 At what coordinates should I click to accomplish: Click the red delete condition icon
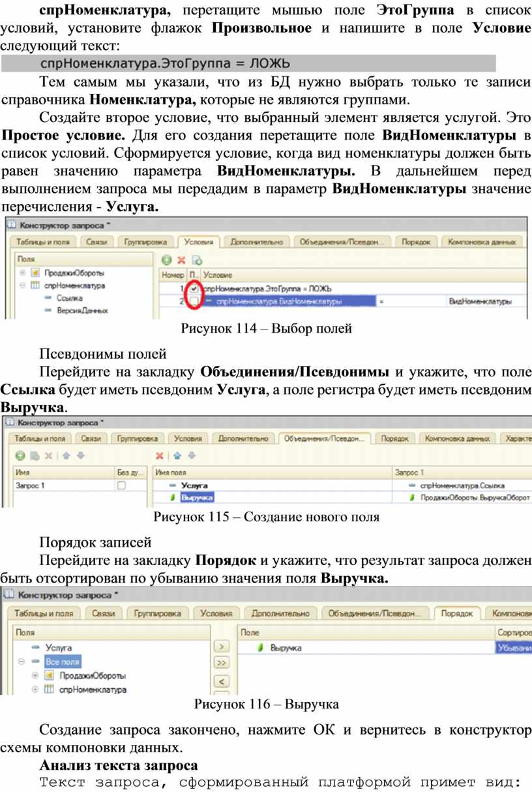click(182, 260)
